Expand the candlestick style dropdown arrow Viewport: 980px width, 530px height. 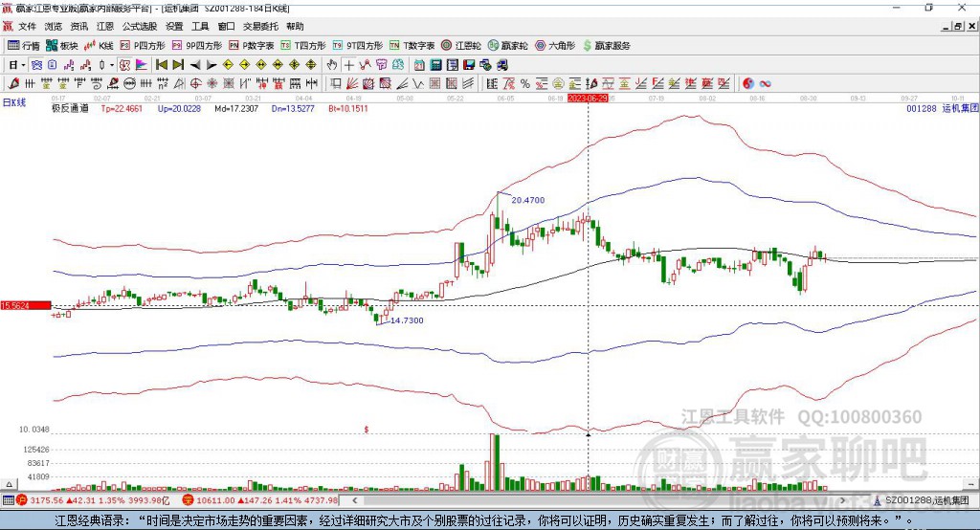tap(112, 65)
